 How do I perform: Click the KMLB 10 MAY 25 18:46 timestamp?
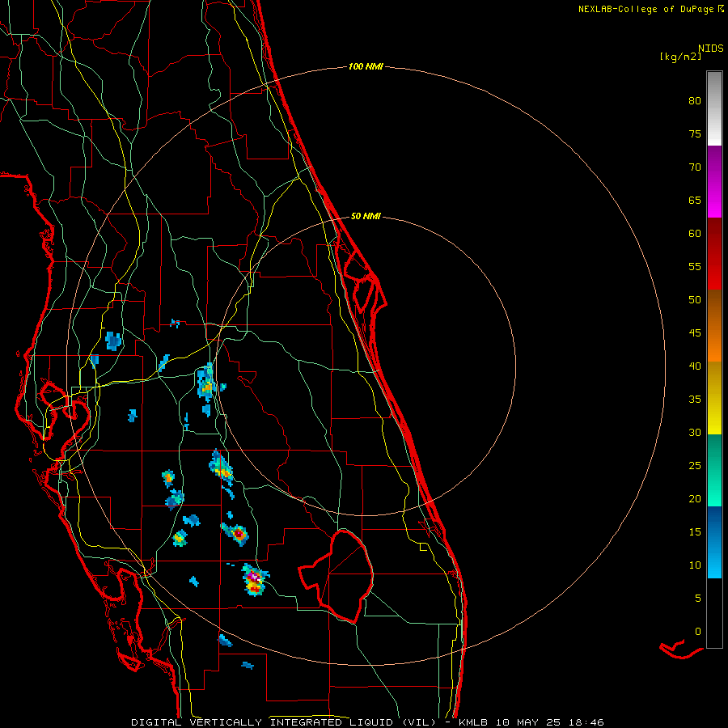tap(531, 722)
